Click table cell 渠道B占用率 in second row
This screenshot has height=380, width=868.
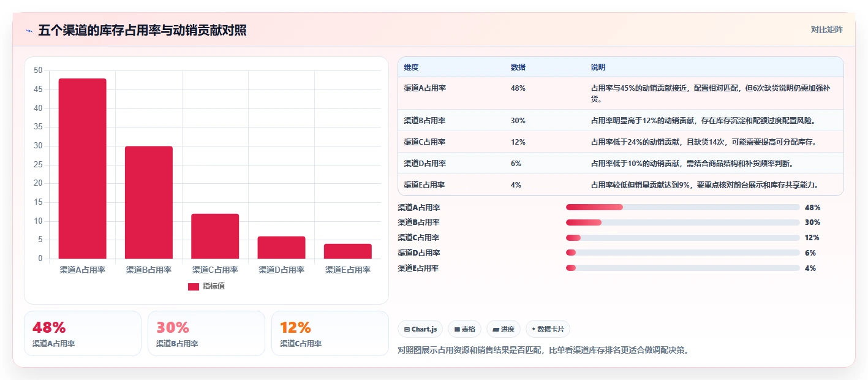tap(425, 121)
